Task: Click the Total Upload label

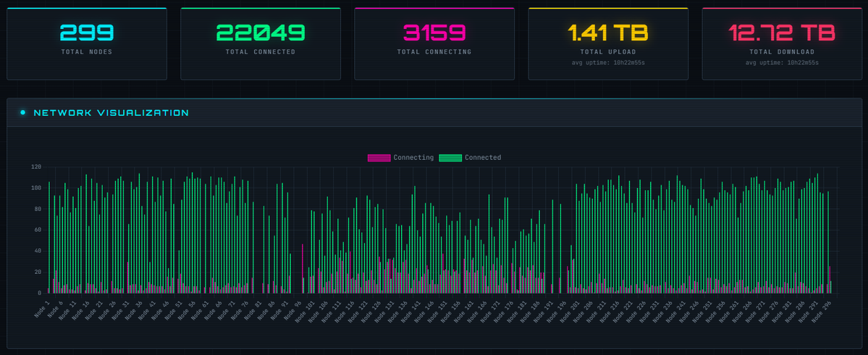Action: click(608, 51)
